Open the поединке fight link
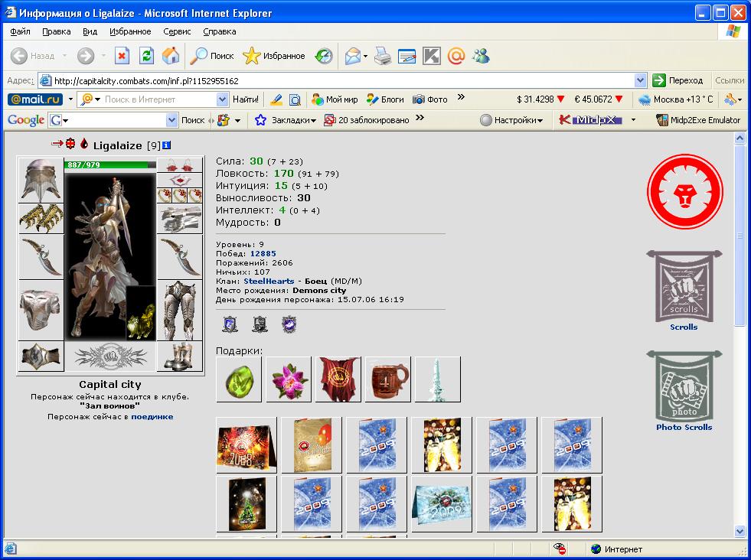Image resolution: width=751 pixels, height=560 pixels. [152, 417]
